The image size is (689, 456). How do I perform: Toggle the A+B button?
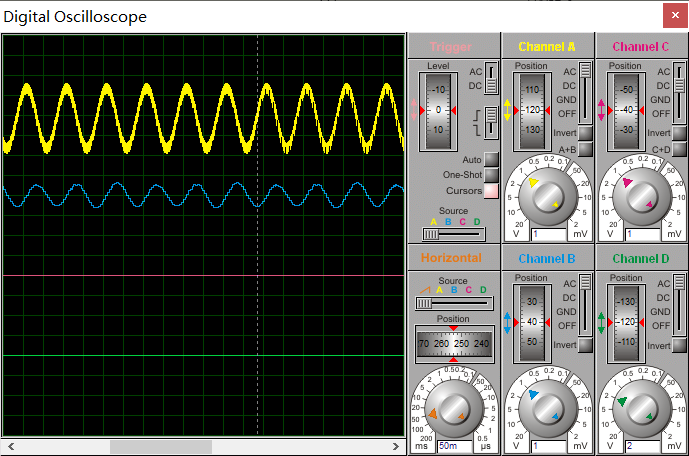click(585, 149)
